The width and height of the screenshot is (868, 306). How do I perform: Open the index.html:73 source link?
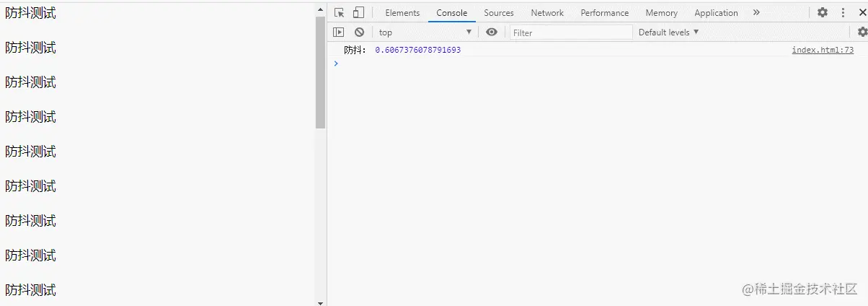(823, 50)
